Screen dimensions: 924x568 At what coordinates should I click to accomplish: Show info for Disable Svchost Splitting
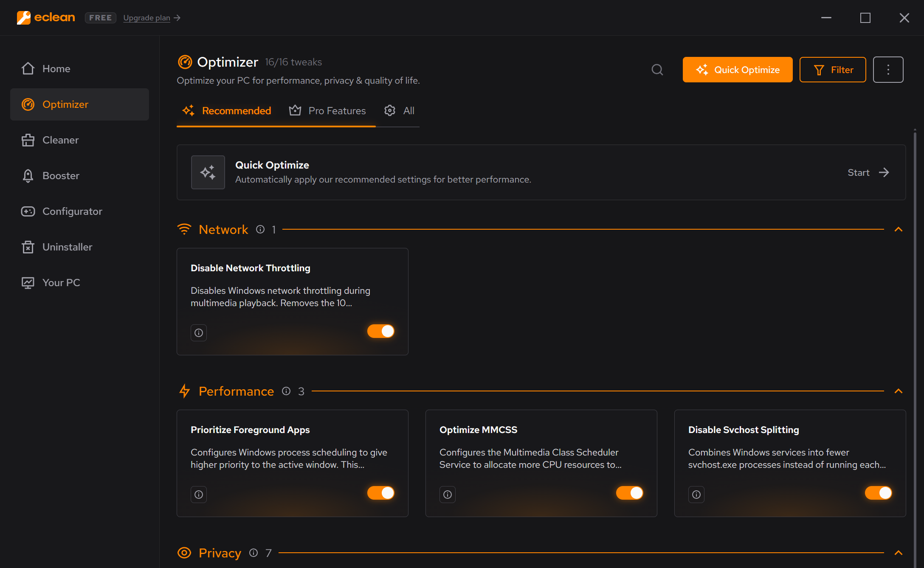click(696, 495)
